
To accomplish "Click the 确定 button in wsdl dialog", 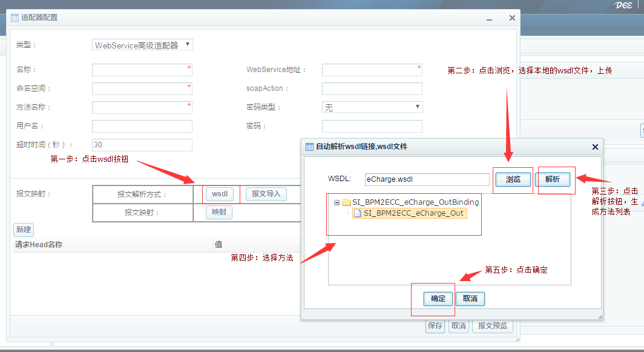I will tap(438, 299).
